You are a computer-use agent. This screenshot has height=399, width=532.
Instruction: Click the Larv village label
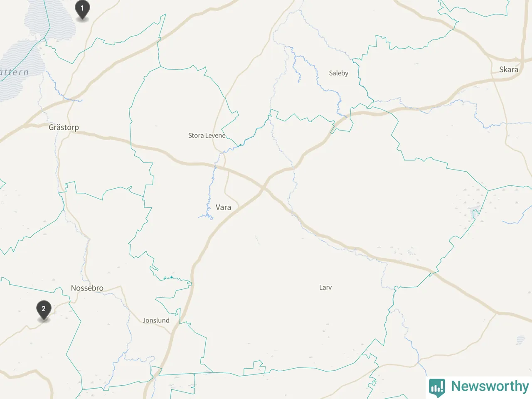[x=325, y=287]
